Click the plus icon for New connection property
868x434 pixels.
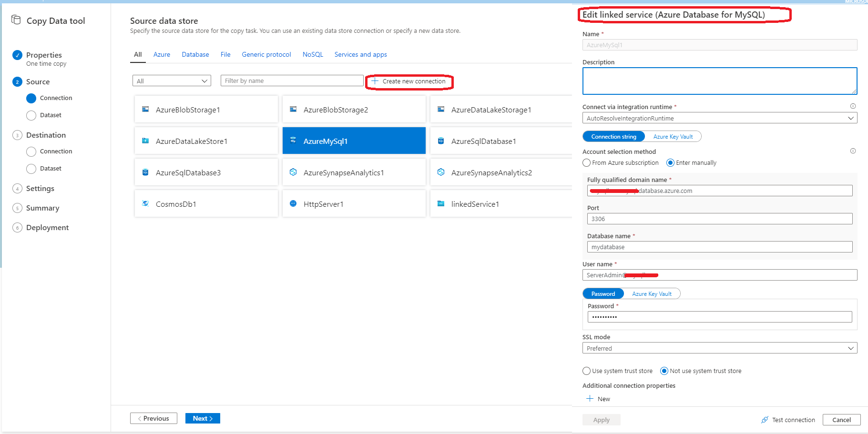click(590, 399)
